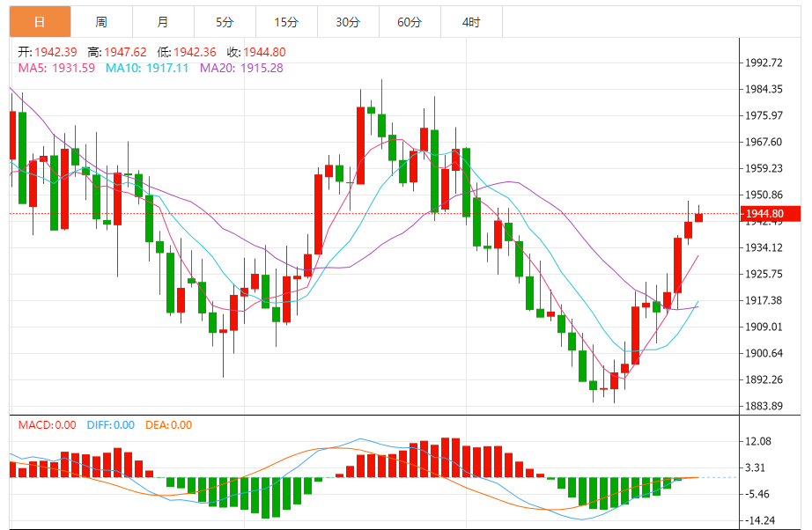Click the 1975.97 price axis label
Image resolution: width=812 pixels, height=530 pixels.
(764, 115)
